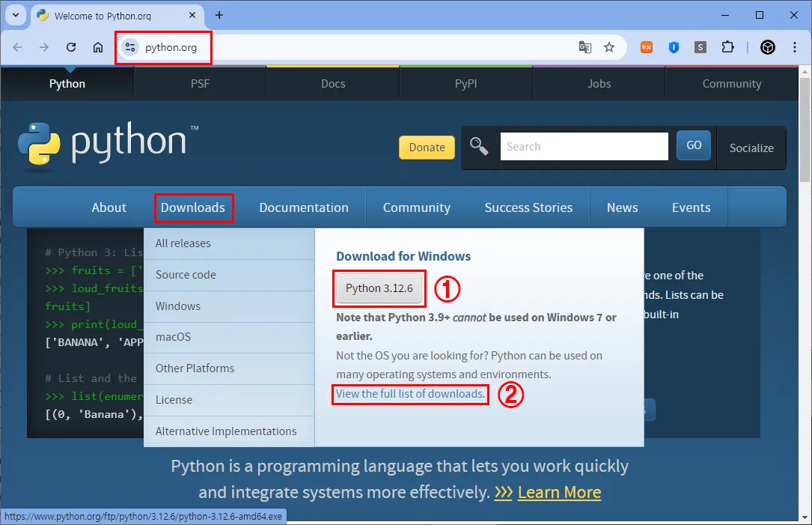Choose Alternative Implementations in Downloads submenu
The image size is (812, 525).
[229, 431]
